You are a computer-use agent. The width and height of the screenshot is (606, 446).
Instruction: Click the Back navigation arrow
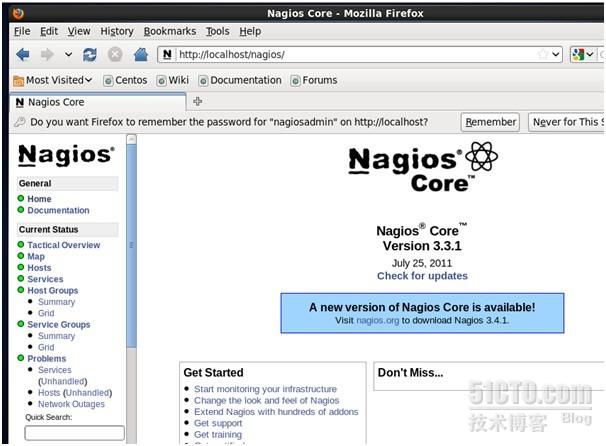click(x=23, y=54)
